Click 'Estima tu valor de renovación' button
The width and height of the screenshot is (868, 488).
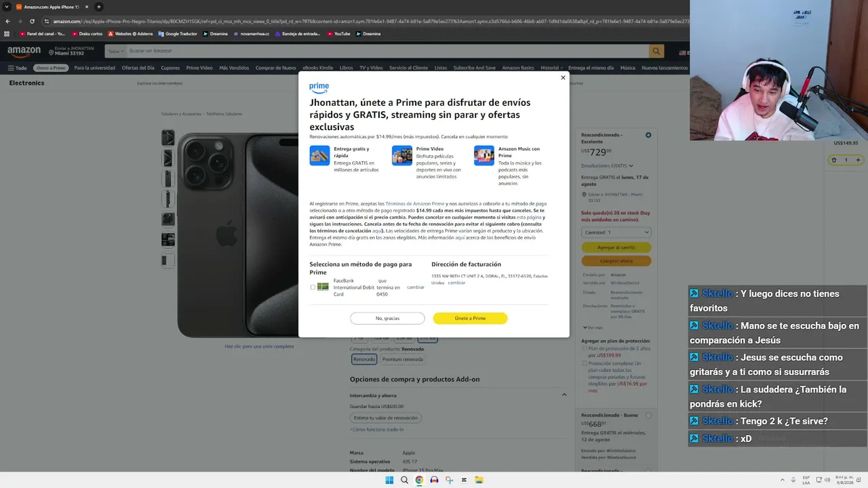point(386,418)
